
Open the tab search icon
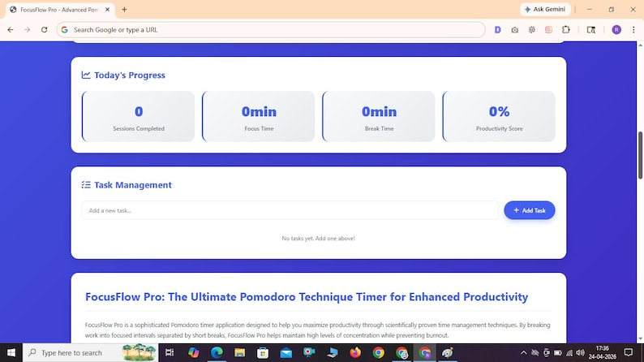(x=591, y=29)
